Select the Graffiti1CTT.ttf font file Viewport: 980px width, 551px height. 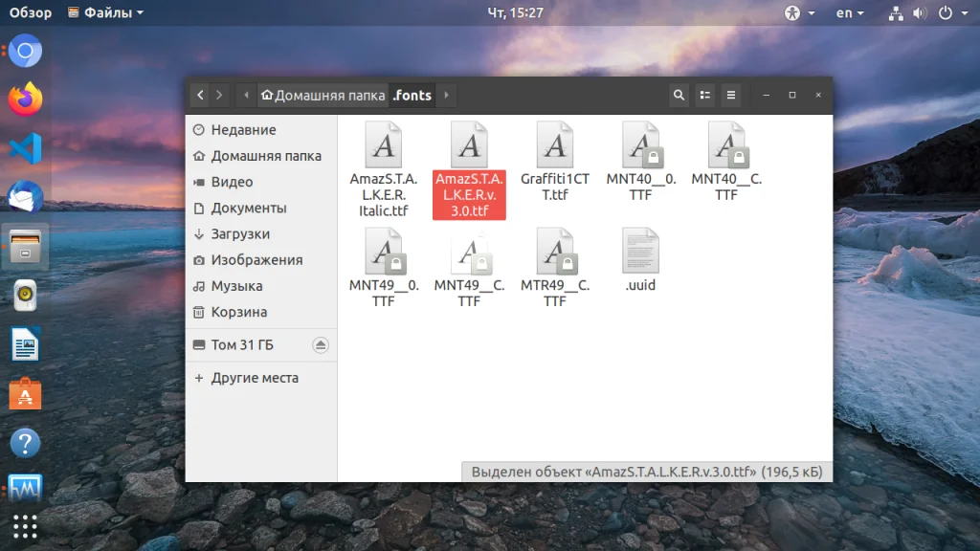coord(554,161)
